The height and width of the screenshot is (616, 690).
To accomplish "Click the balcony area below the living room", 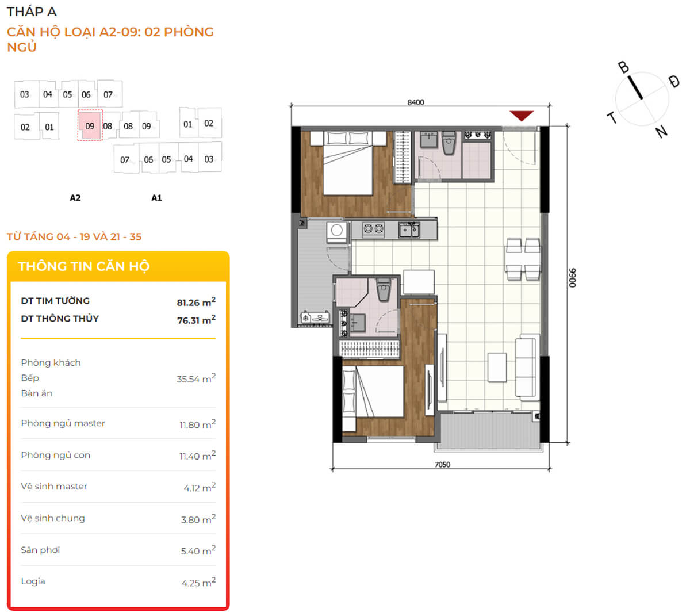I will pos(489,431).
